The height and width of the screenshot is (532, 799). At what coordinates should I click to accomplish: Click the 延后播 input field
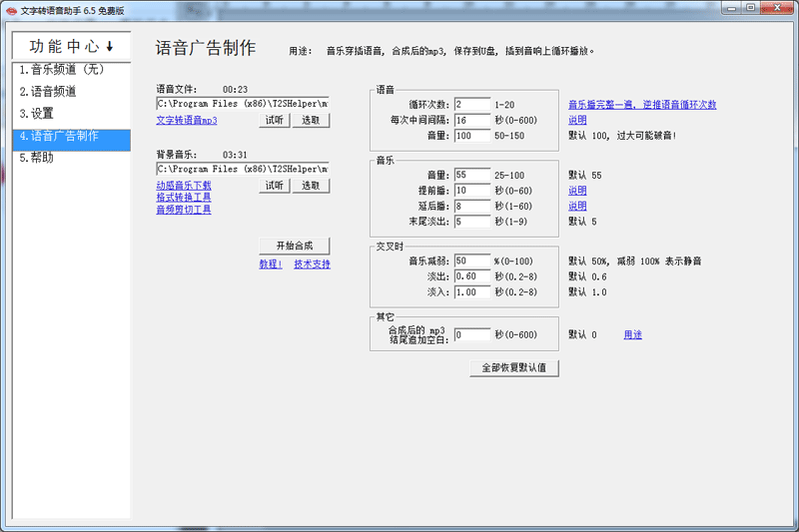point(472,207)
